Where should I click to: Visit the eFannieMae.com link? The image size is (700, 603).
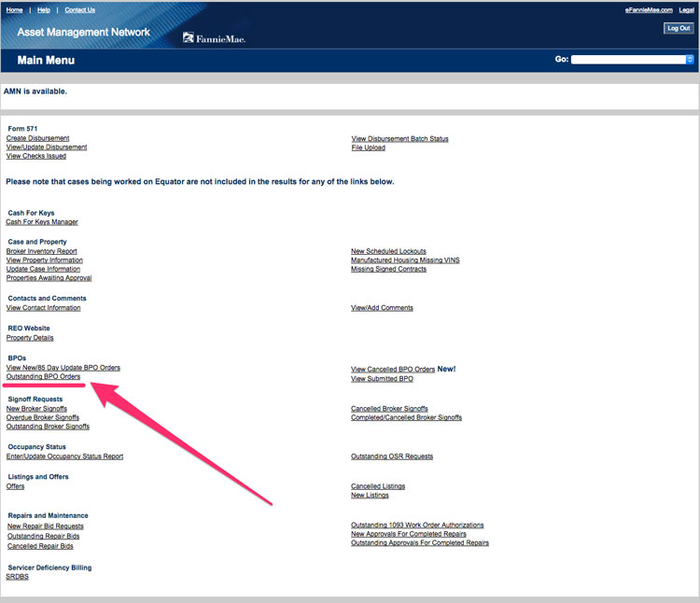click(x=649, y=10)
